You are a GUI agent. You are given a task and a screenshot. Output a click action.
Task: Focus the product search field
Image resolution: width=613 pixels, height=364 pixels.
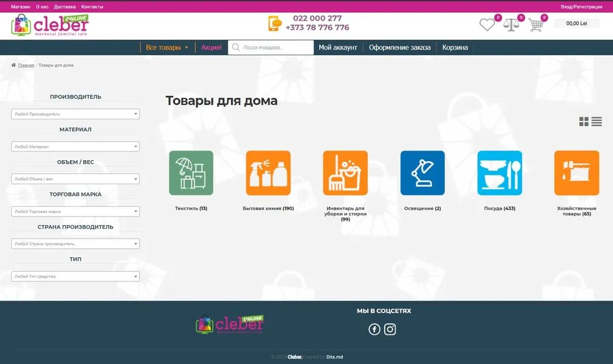point(271,47)
